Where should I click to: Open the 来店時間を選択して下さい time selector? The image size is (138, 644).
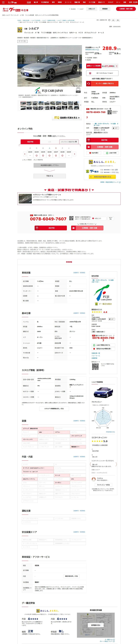(x=50, y=165)
